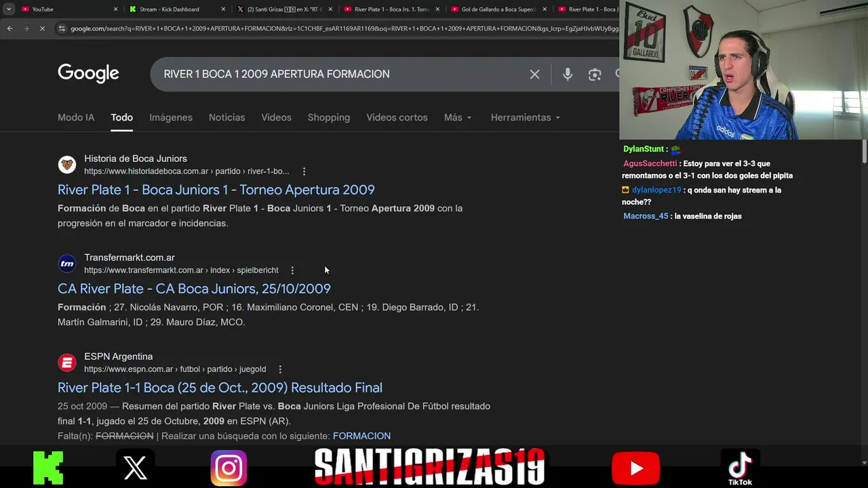Open River Plate 1-1 Boca Resultado Final link
Viewport: 868px width, 488px height.
pyautogui.click(x=220, y=388)
